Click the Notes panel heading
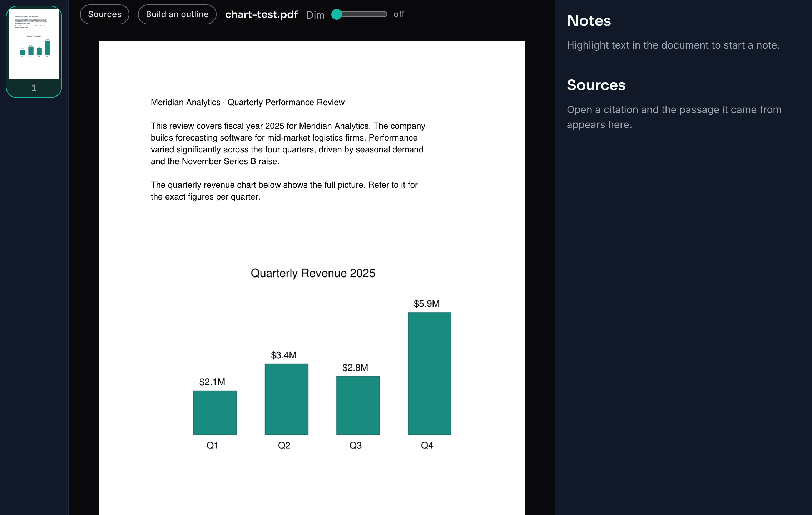The width and height of the screenshot is (812, 515). 589,21
